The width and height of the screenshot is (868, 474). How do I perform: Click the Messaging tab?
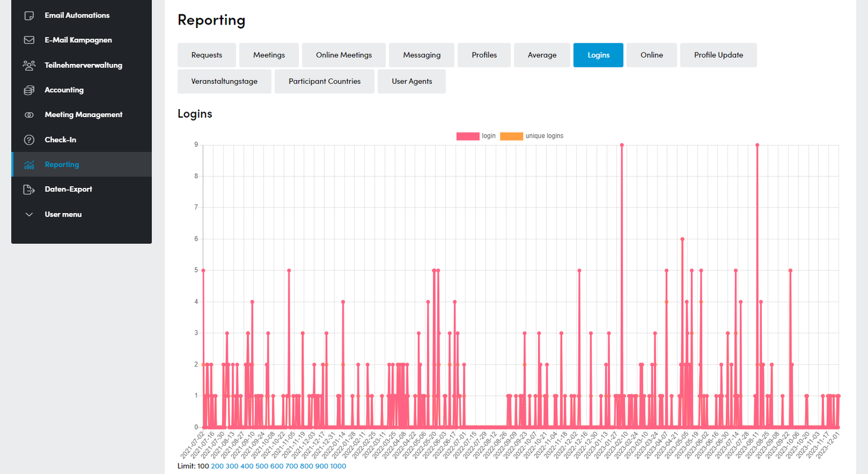[421, 55]
